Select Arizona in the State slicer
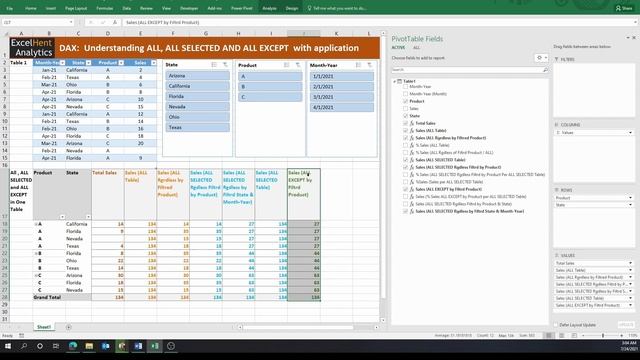The height and width of the screenshot is (360, 640). 198,76
